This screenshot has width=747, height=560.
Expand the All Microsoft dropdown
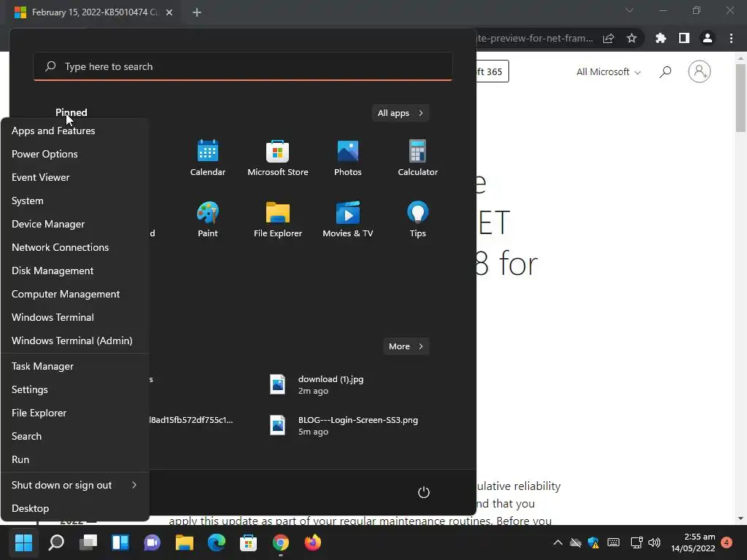pyautogui.click(x=608, y=72)
